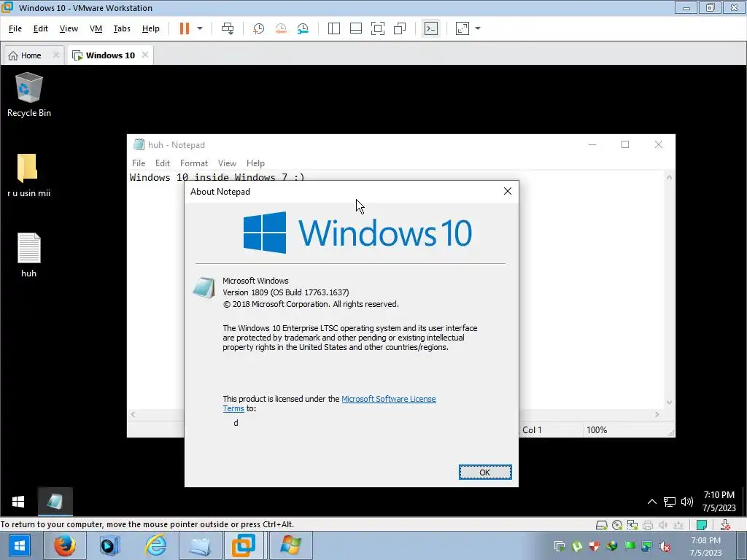
Task: Click the VMware USB device status icon
Action: 678,525
